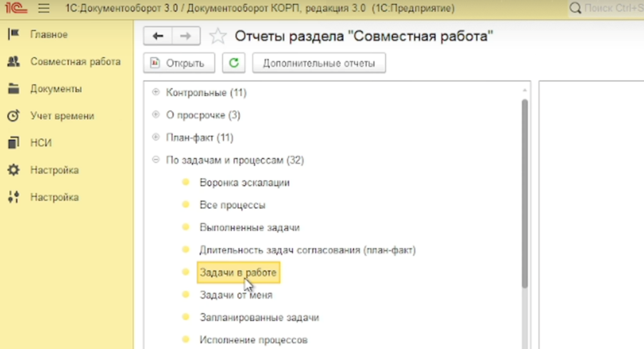Select По задачам и процессам (32) row
This screenshot has width=644, height=349.
coord(235,160)
